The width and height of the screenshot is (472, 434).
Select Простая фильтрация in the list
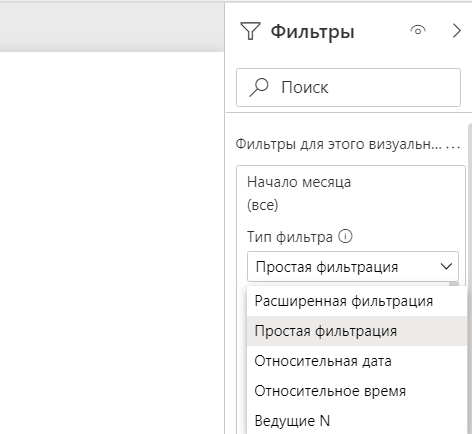coord(357,331)
